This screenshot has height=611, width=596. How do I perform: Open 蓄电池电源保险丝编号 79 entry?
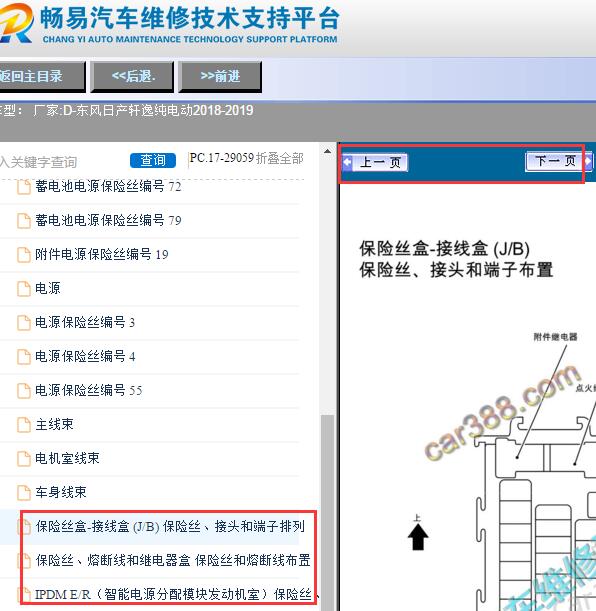click(108, 221)
